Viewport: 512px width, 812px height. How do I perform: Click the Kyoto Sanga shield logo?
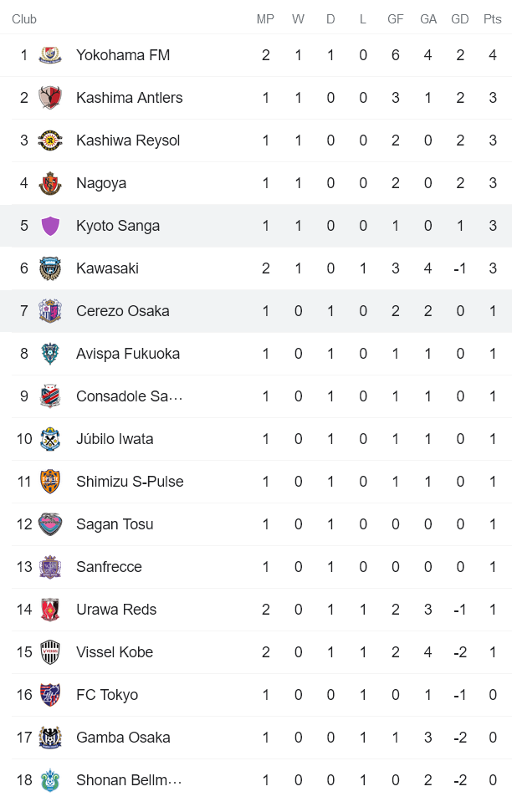pyautogui.click(x=49, y=225)
